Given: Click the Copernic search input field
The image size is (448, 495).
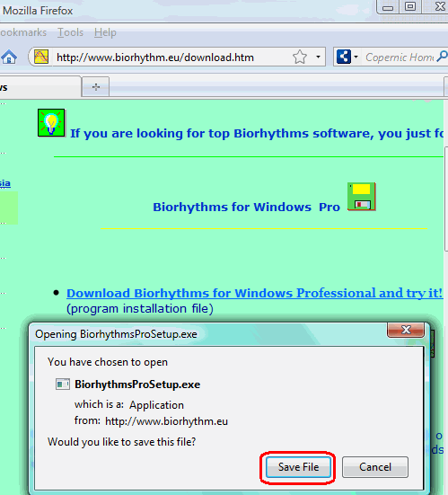Looking at the screenshot, I should click(400, 57).
